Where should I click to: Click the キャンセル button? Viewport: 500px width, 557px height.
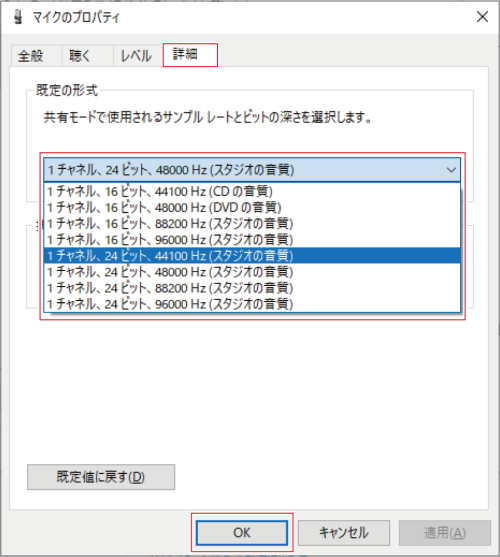344,532
